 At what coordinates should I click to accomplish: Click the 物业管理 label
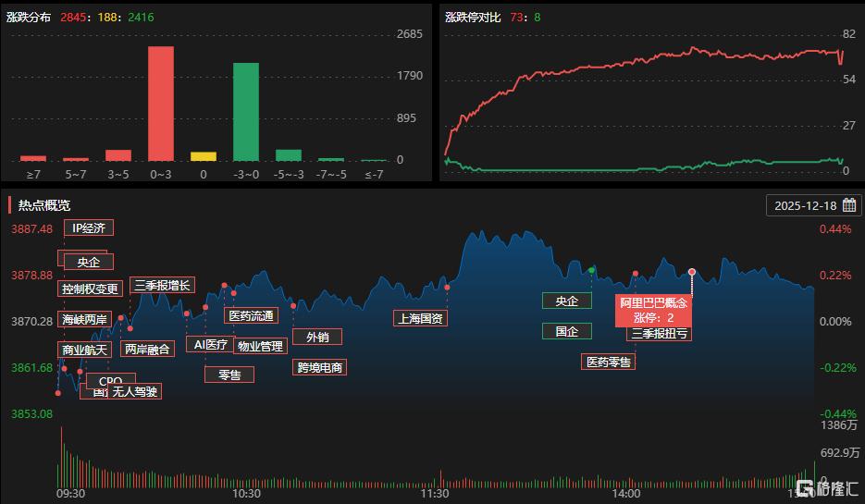pos(260,346)
